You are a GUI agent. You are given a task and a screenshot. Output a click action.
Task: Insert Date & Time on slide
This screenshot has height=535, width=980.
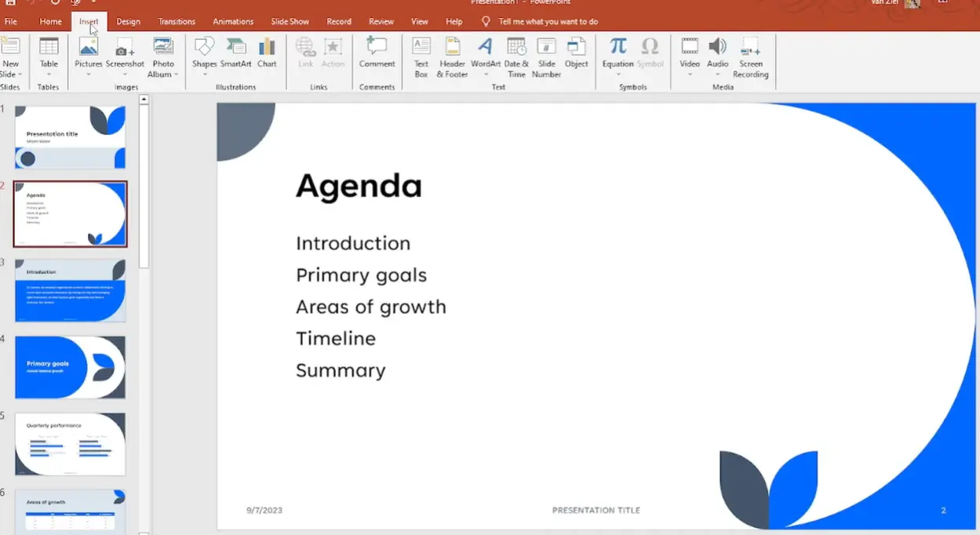[516, 56]
